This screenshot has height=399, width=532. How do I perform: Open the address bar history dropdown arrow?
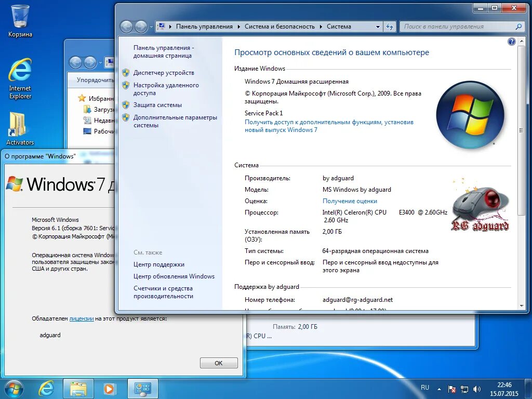coord(378,26)
